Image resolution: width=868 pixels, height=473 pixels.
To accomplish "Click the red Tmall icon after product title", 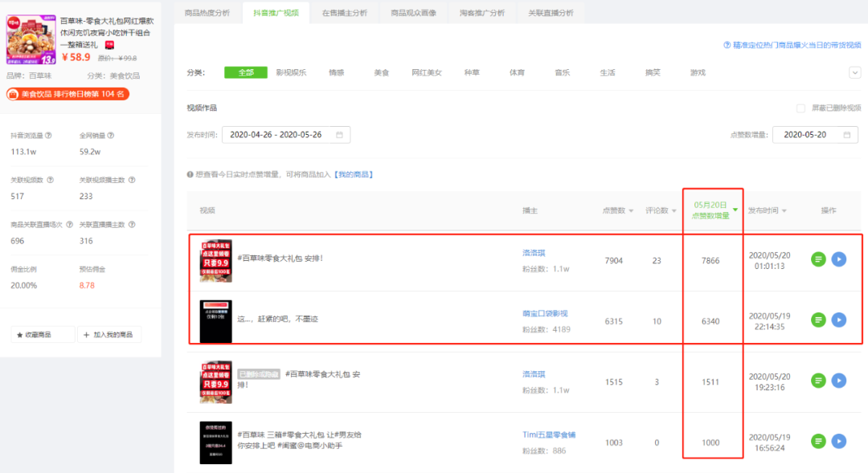I will (x=109, y=45).
